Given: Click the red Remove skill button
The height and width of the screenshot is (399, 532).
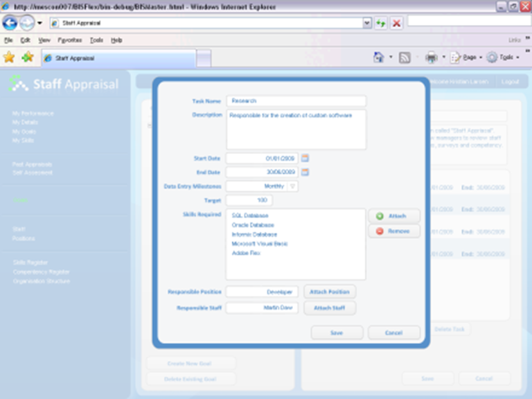Looking at the screenshot, I should 393,231.
